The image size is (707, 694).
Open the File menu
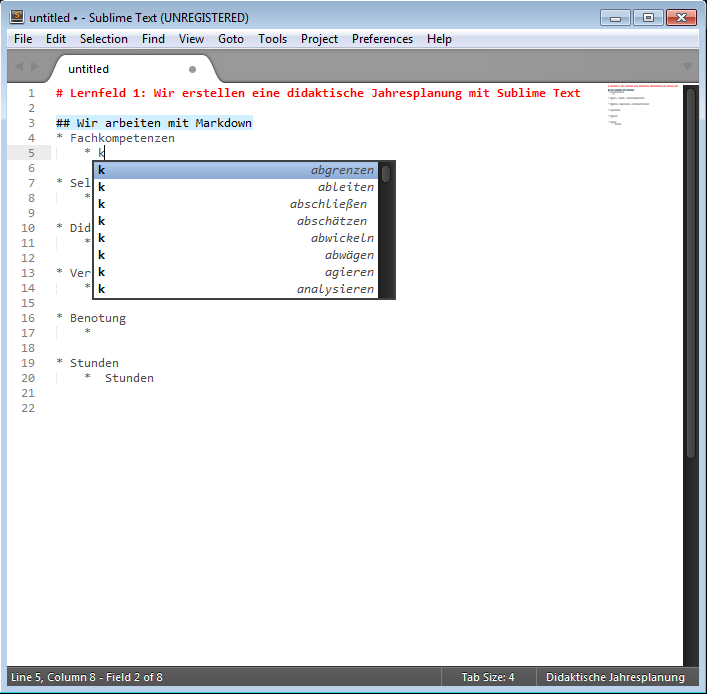coord(23,39)
